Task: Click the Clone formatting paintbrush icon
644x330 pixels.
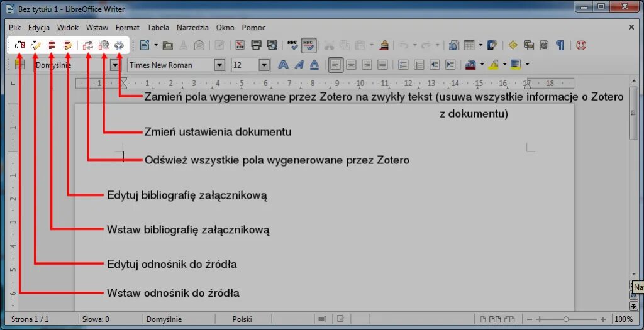Action: coord(384,45)
